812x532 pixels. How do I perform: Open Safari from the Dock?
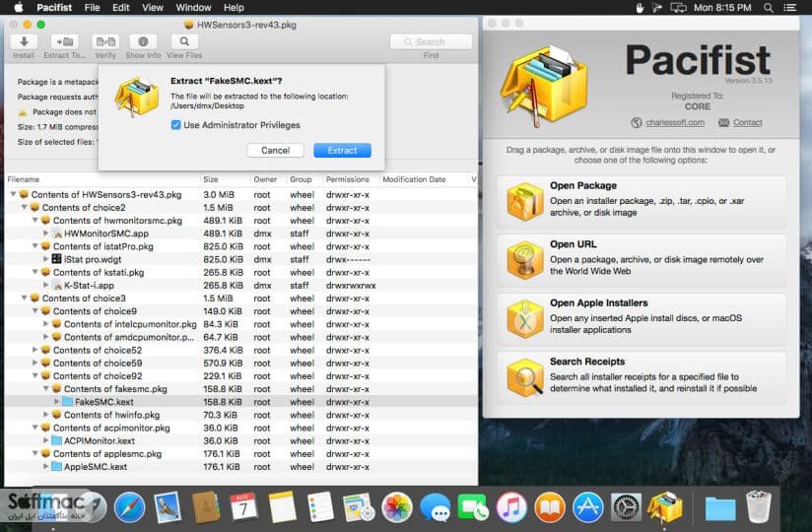point(129,508)
